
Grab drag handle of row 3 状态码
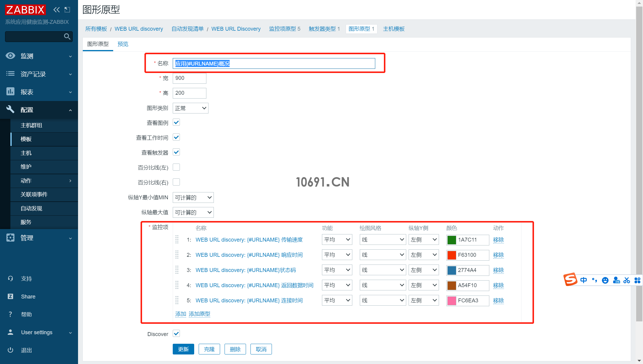point(177,270)
